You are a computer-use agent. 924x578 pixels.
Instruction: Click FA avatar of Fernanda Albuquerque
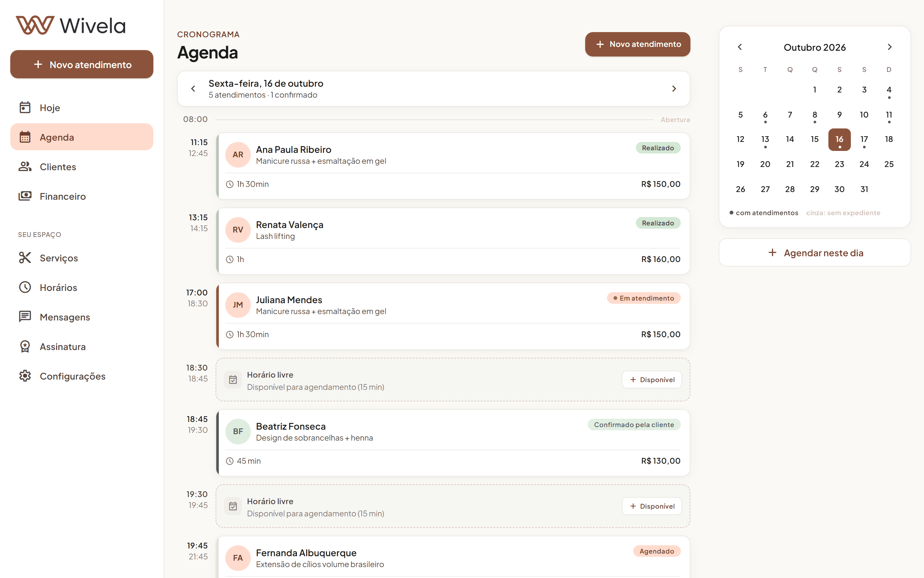(238, 558)
